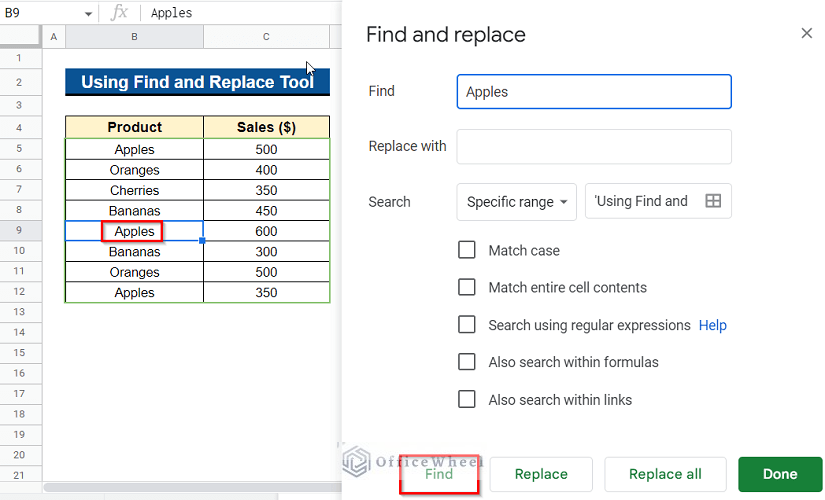This screenshot has height=500, width=825.
Task: Check Also search within formulas
Action: pos(467,362)
